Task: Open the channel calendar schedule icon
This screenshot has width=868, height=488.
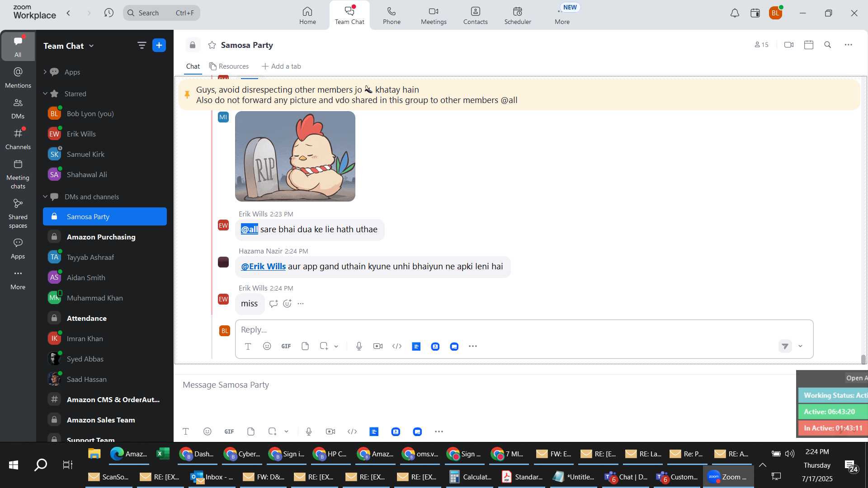Action: point(809,45)
